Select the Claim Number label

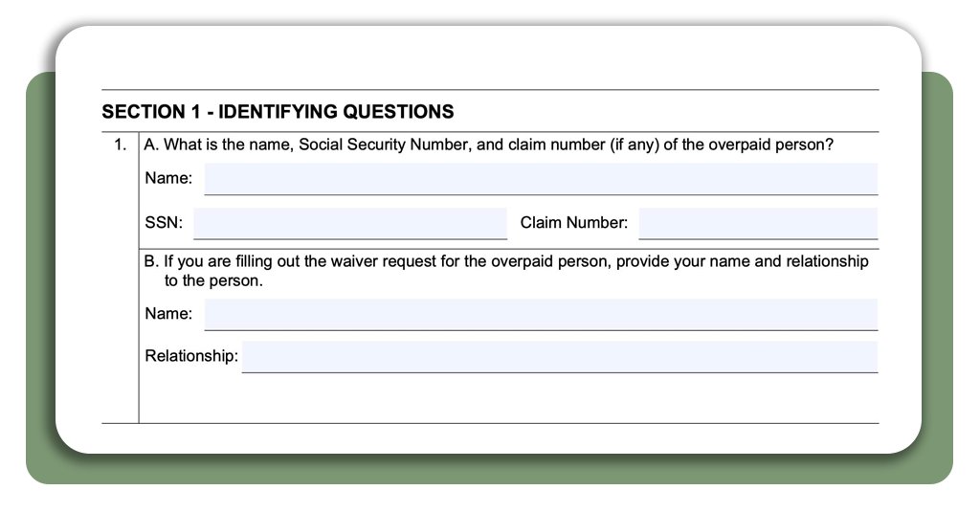pos(574,222)
